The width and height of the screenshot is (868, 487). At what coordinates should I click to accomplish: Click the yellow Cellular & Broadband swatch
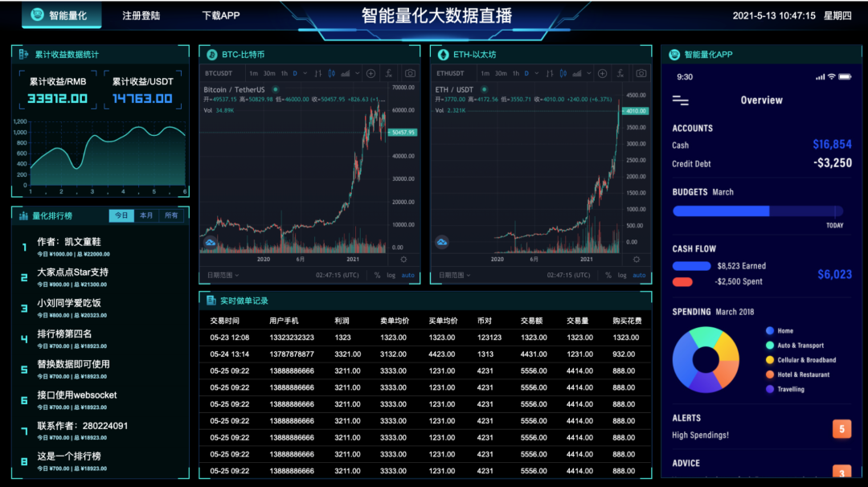769,360
